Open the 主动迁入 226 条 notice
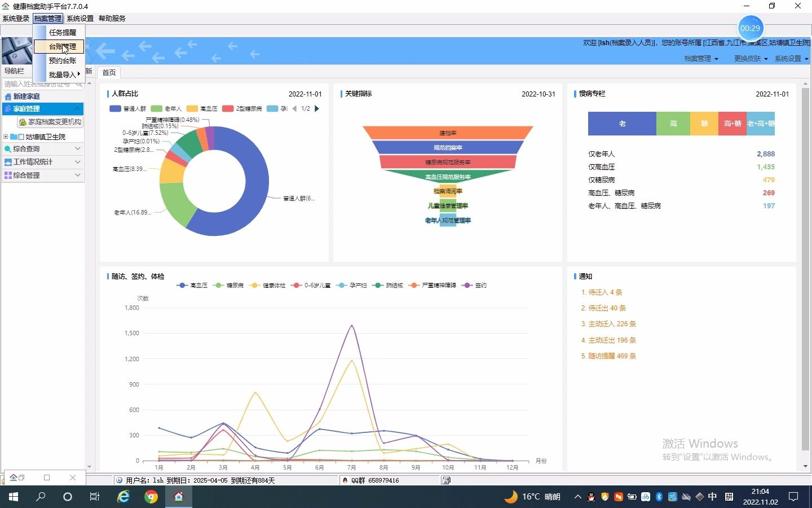Image resolution: width=812 pixels, height=508 pixels. tap(608, 324)
